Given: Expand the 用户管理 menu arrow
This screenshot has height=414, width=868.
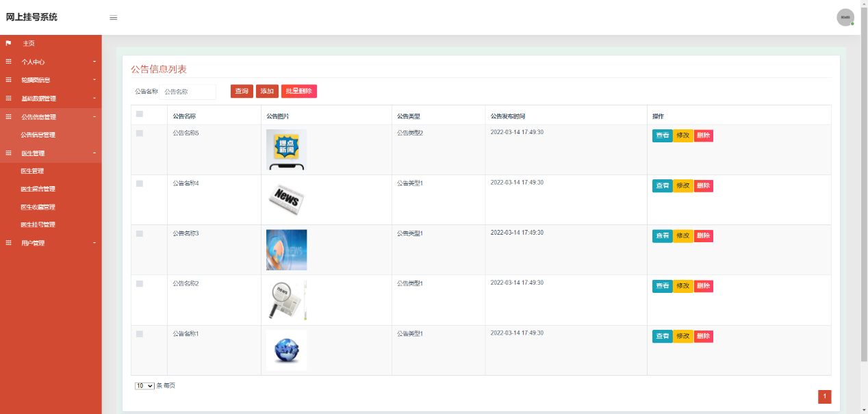Looking at the screenshot, I should pos(94,243).
